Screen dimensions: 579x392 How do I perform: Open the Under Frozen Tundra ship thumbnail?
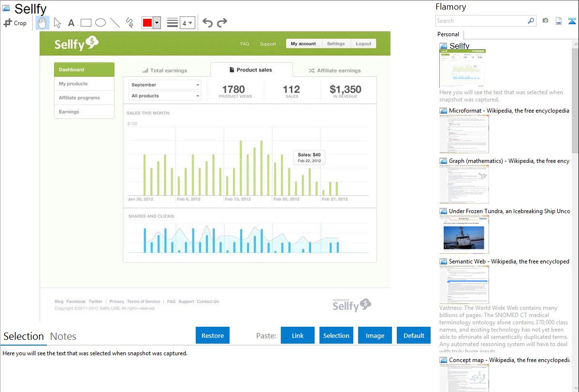point(464,235)
